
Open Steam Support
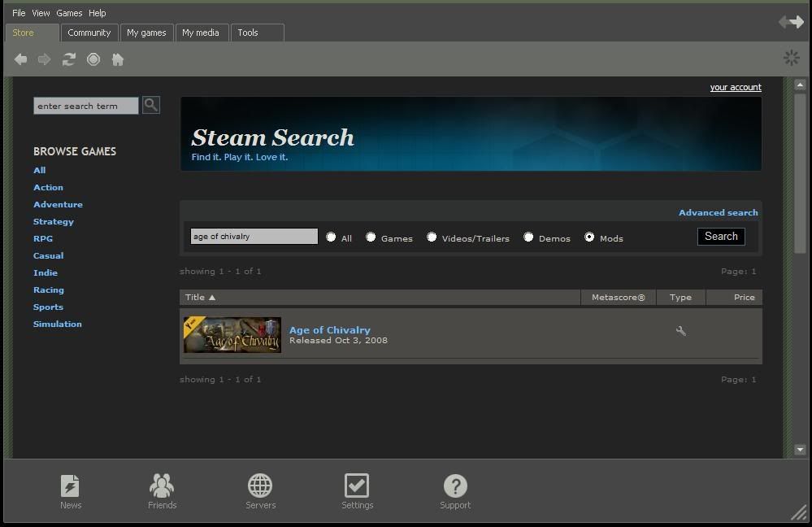tap(455, 492)
